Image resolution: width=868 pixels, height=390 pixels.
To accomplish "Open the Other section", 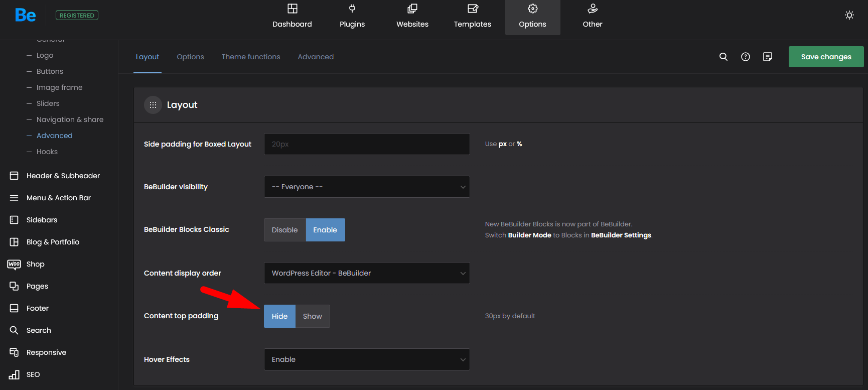I will click(x=593, y=17).
